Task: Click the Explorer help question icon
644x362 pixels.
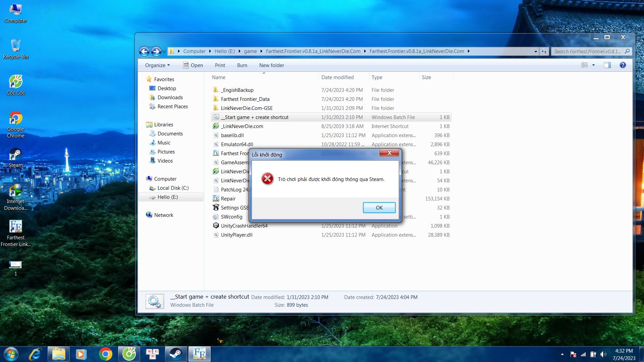Action: click(623, 65)
